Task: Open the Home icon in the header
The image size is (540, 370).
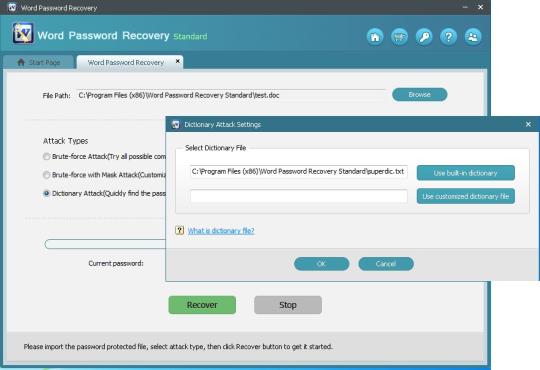Action: pyautogui.click(x=375, y=37)
